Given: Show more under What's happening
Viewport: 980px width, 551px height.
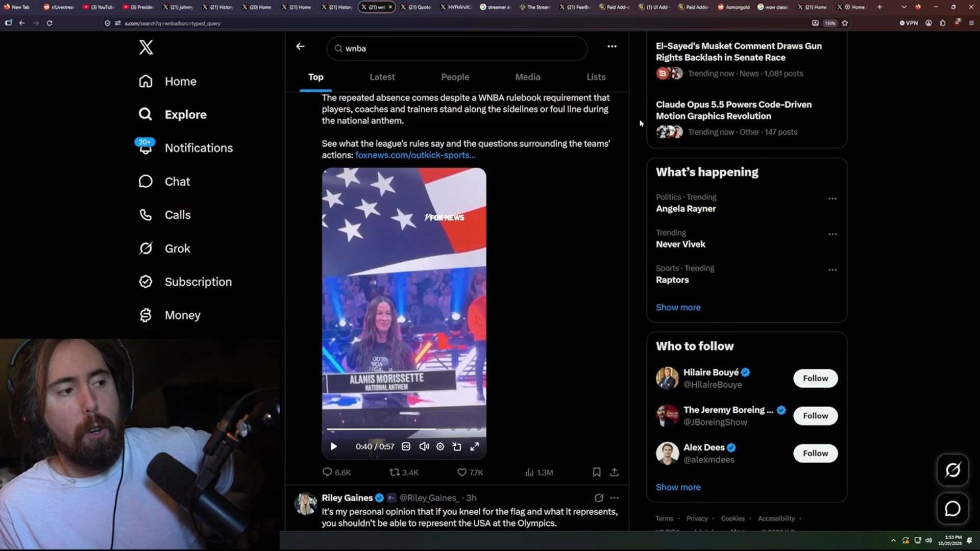Looking at the screenshot, I should (678, 308).
